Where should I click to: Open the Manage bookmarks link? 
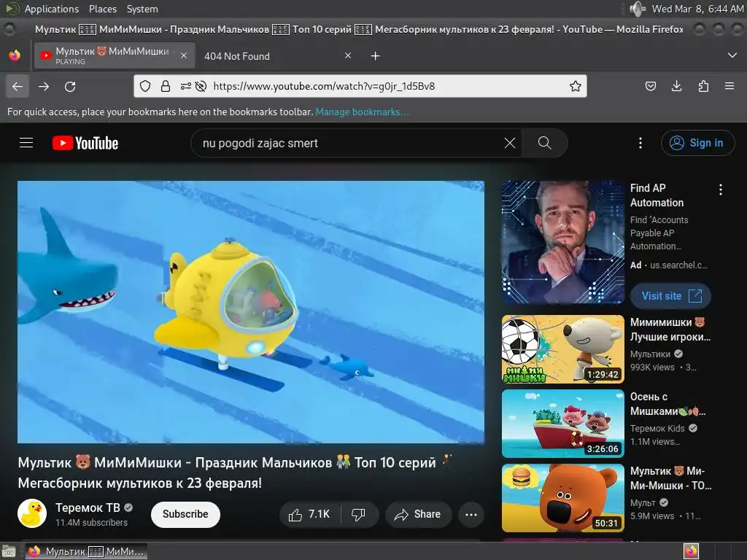362,112
